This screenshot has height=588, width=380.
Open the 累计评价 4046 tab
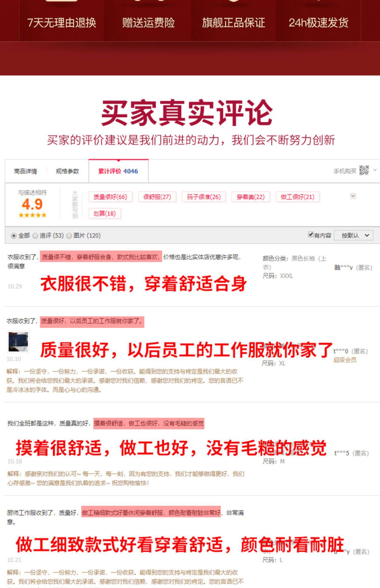[118, 171]
